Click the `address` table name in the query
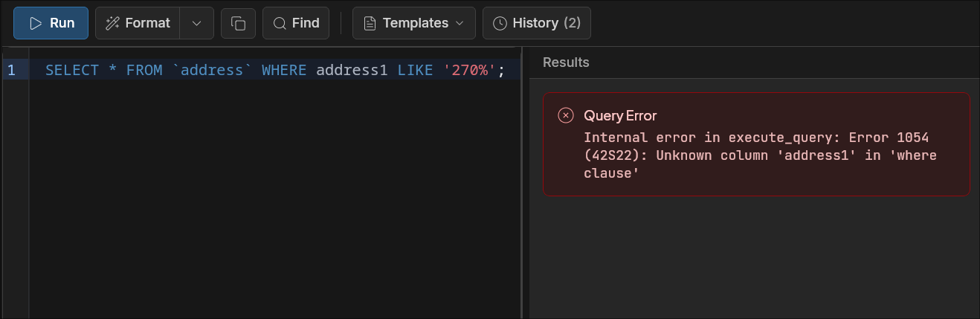 tap(213, 71)
